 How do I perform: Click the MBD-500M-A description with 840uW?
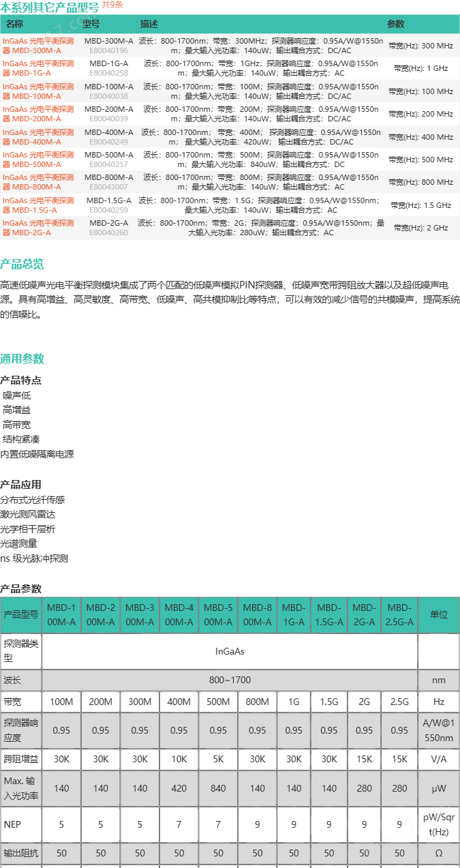pyautogui.click(x=261, y=160)
